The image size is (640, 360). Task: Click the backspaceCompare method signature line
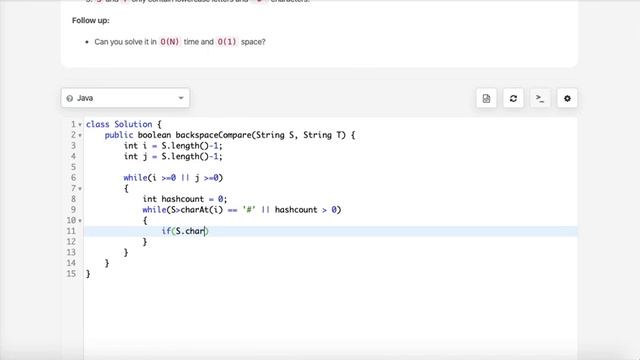tap(230, 135)
